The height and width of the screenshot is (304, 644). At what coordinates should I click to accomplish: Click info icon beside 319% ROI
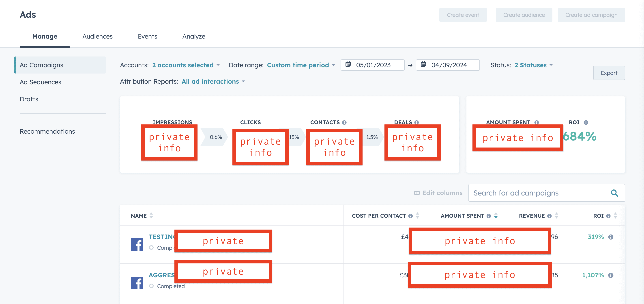[x=611, y=237]
